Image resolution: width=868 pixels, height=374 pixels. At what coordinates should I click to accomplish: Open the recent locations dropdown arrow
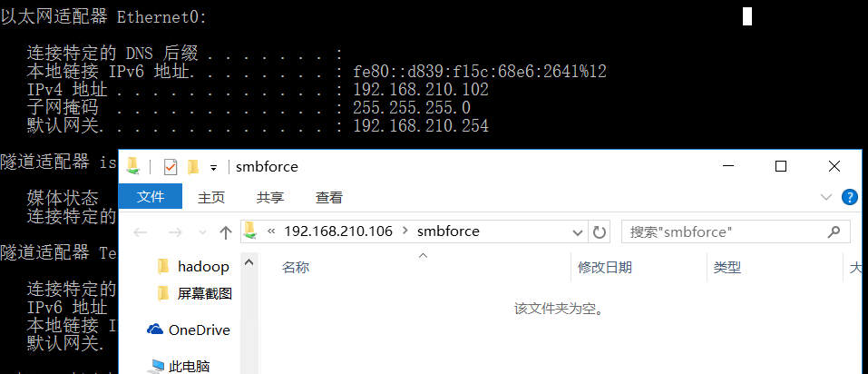point(200,232)
